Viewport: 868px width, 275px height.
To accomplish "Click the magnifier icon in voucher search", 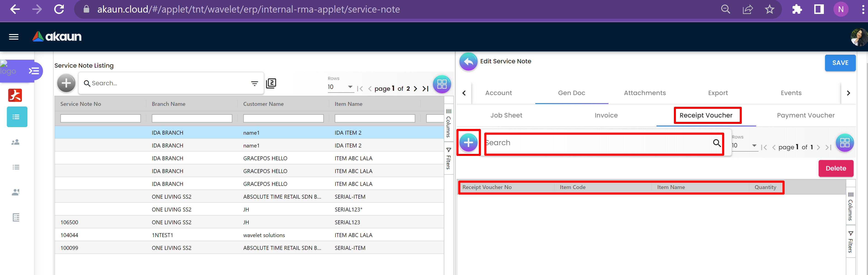I will click(716, 143).
